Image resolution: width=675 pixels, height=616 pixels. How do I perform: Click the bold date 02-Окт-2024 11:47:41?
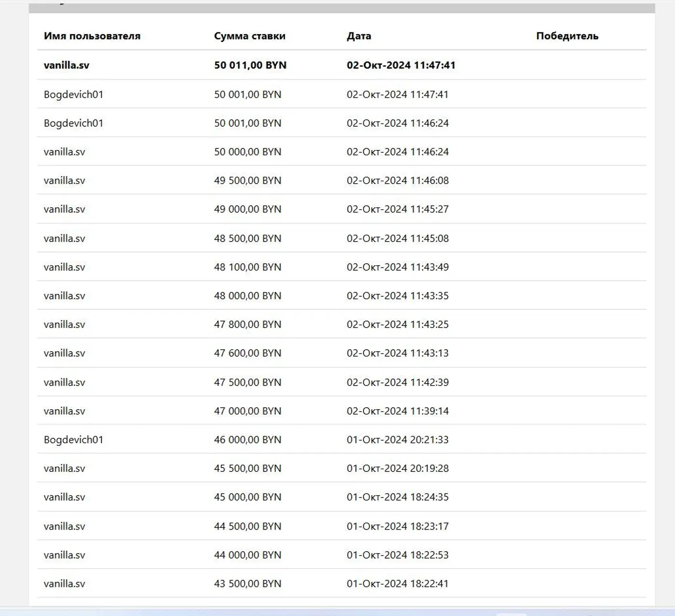tap(401, 65)
